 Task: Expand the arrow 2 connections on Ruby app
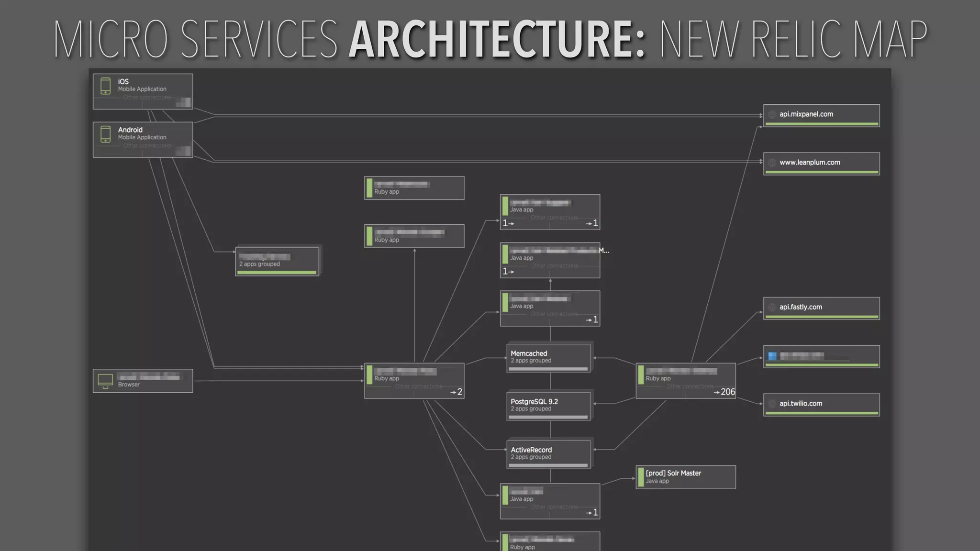(x=456, y=392)
